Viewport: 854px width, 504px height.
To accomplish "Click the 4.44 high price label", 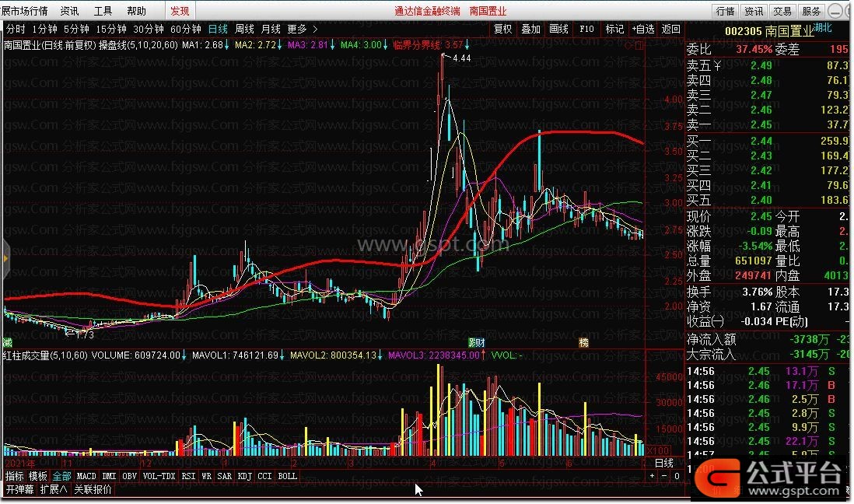I will [461, 58].
